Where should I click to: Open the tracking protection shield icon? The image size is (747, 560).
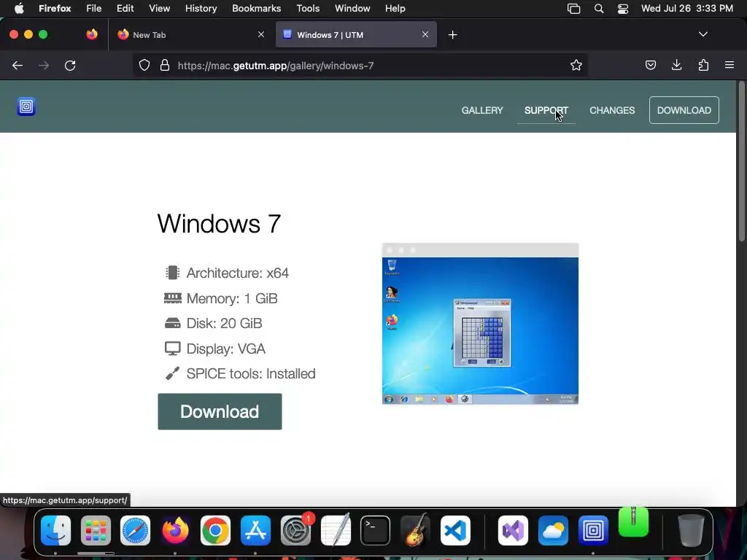pyautogui.click(x=144, y=65)
